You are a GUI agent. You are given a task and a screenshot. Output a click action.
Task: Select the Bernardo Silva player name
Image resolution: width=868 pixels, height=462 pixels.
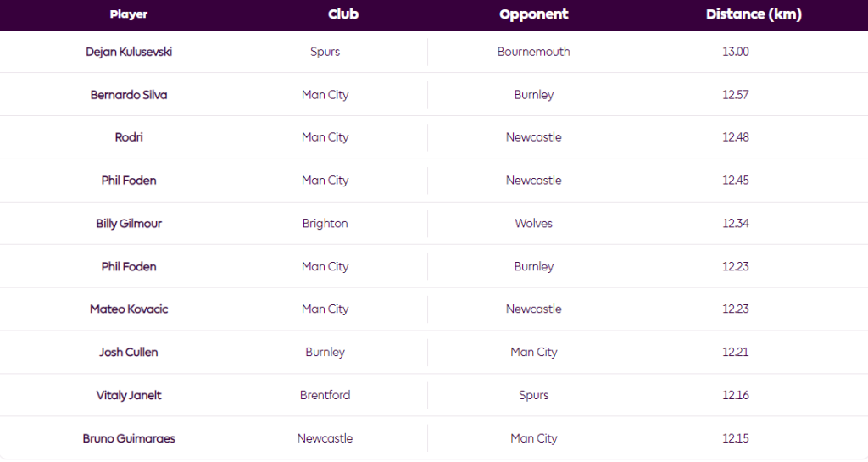point(129,95)
